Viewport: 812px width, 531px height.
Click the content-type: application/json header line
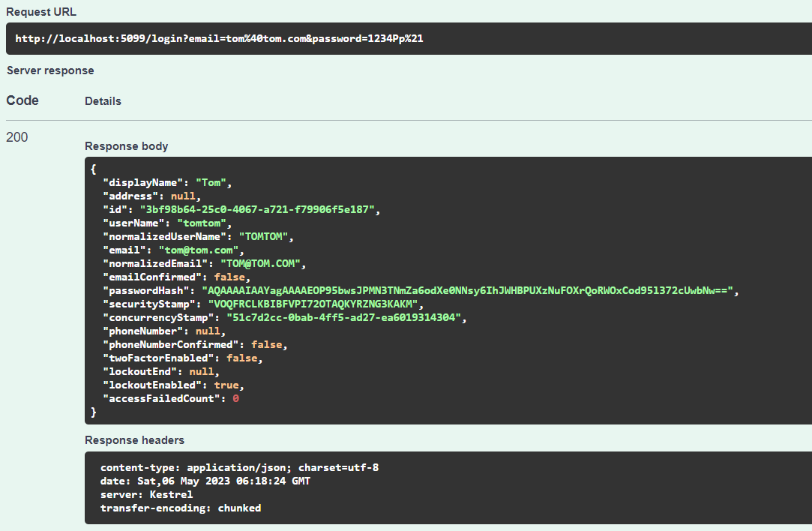[239, 467]
